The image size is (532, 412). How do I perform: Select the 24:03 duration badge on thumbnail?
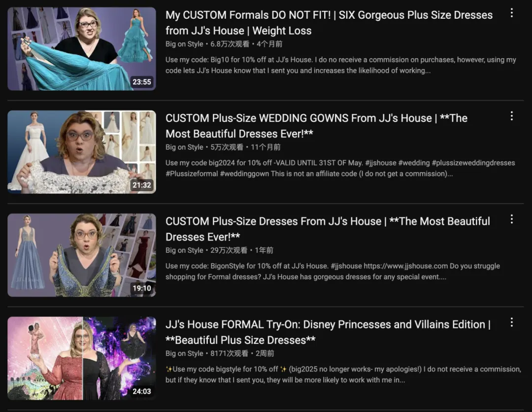tap(142, 392)
